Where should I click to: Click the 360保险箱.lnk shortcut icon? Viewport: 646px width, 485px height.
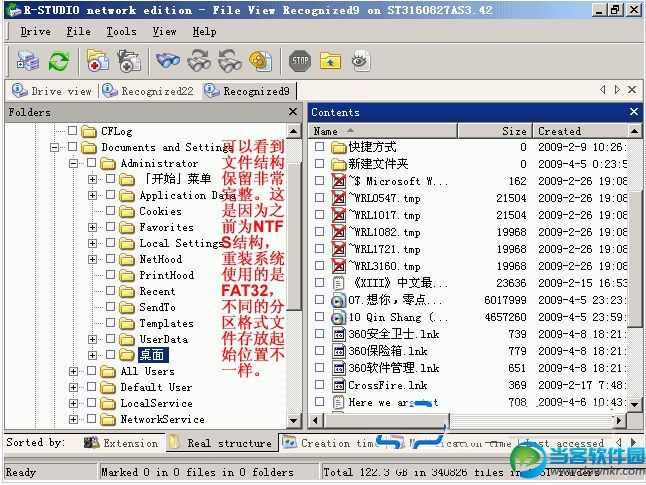click(339, 351)
